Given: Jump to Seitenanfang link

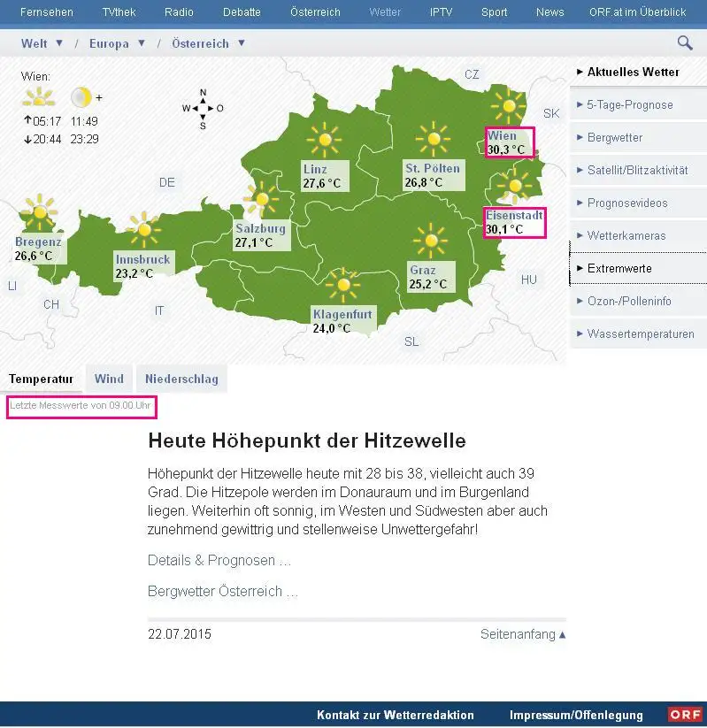Looking at the screenshot, I should [x=522, y=634].
